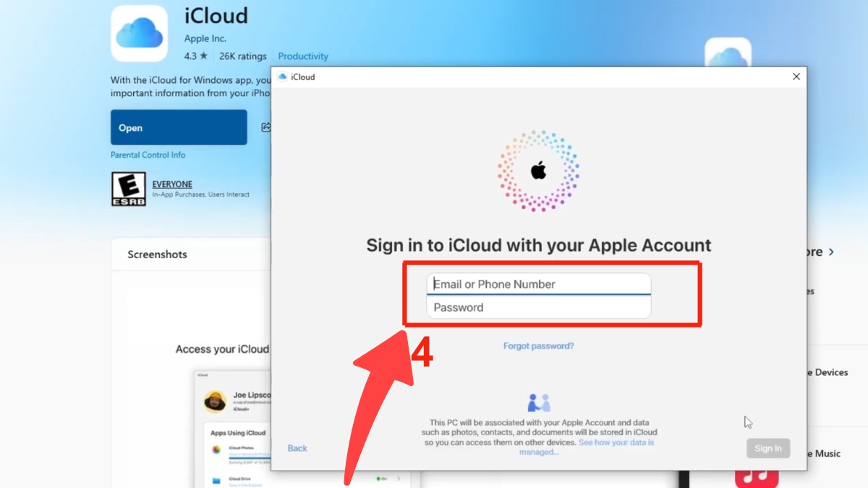Click the Share icon beside the Open button
Image resolution: width=868 pixels, height=488 pixels.
coord(267,127)
